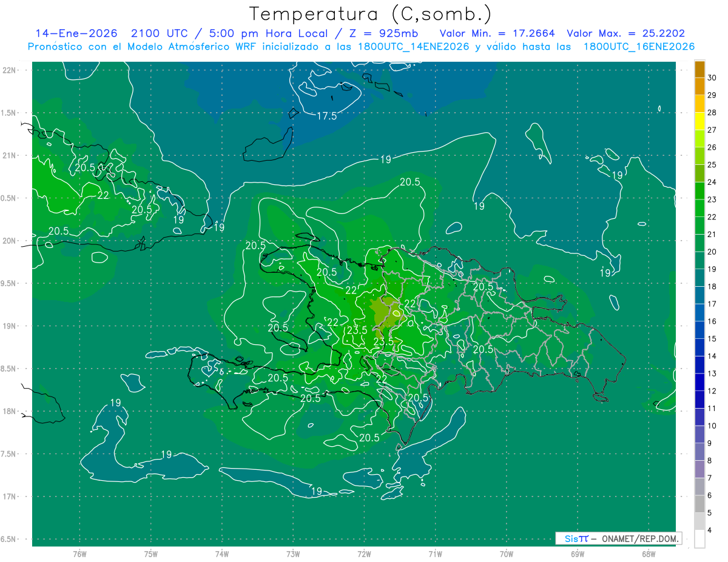Click the "Valor Max. = 25.2202" text
The height and width of the screenshot is (562, 728).
625,33
